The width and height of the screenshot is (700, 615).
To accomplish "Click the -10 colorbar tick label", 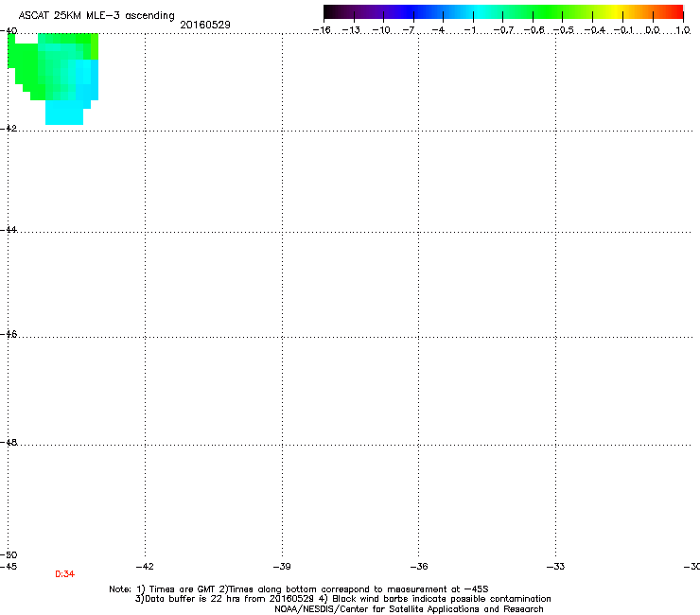I will point(381,30).
